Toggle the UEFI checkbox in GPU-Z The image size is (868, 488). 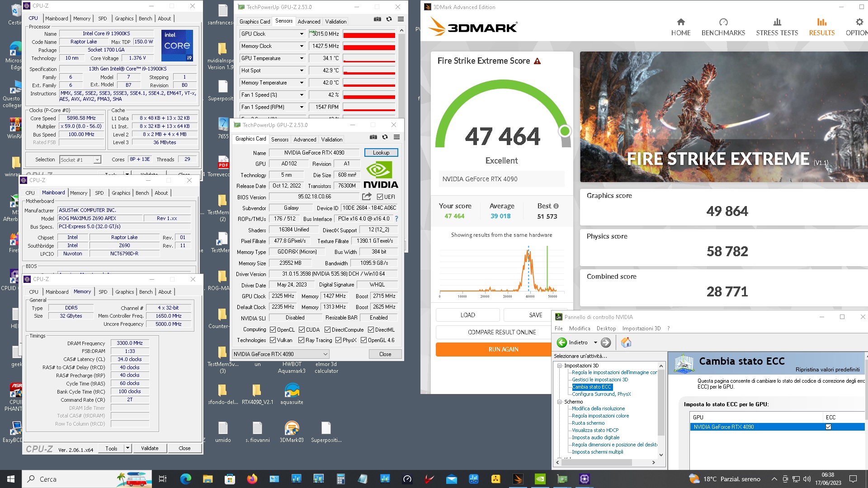click(x=380, y=197)
